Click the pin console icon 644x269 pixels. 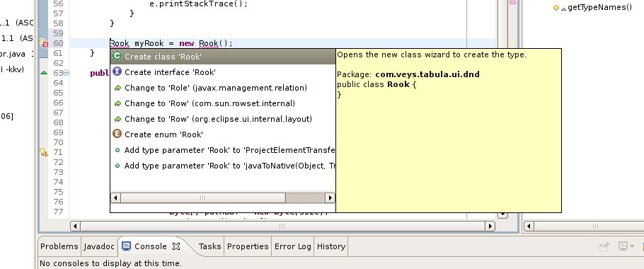coord(604,246)
